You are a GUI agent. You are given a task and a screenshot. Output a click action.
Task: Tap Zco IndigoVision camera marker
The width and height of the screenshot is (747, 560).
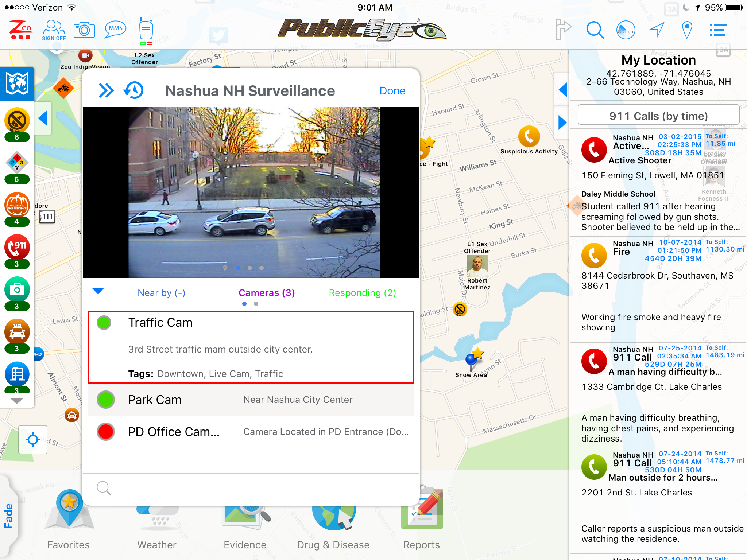85,56
